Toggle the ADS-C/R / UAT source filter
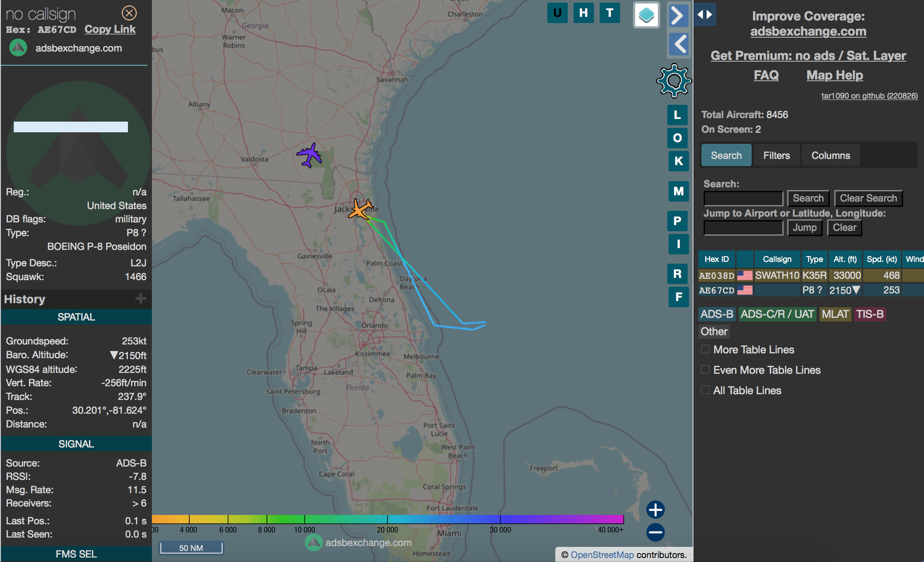Screen dimensions: 924x562 pyautogui.click(x=777, y=314)
